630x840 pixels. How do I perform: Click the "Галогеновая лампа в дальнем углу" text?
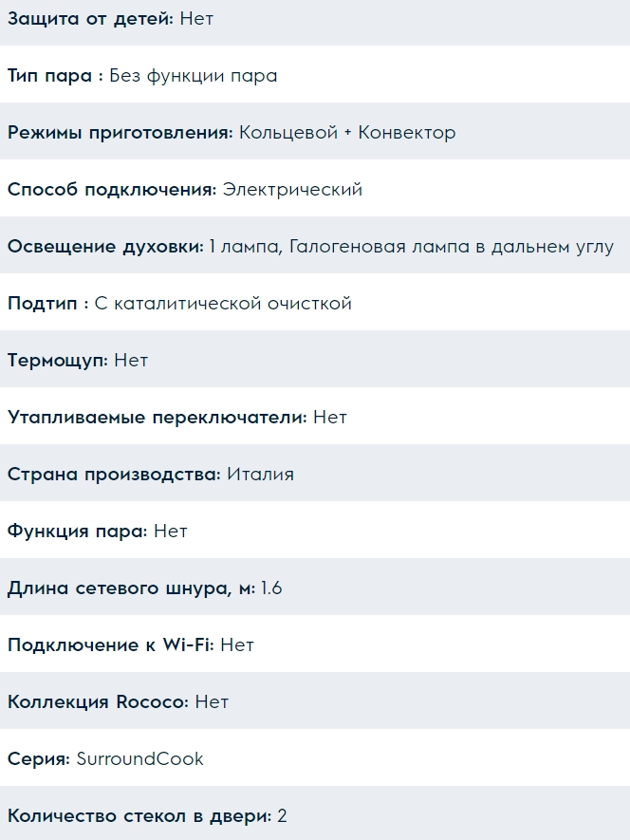pos(452,247)
